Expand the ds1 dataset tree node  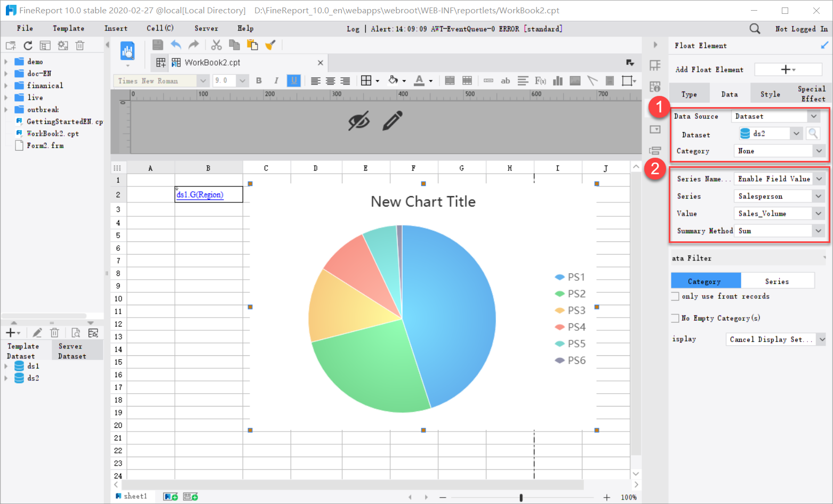(x=7, y=366)
